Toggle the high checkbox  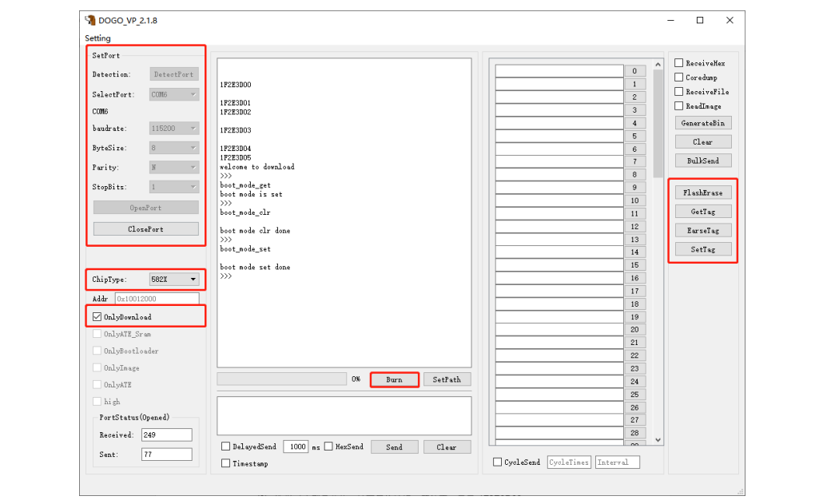pyautogui.click(x=97, y=401)
